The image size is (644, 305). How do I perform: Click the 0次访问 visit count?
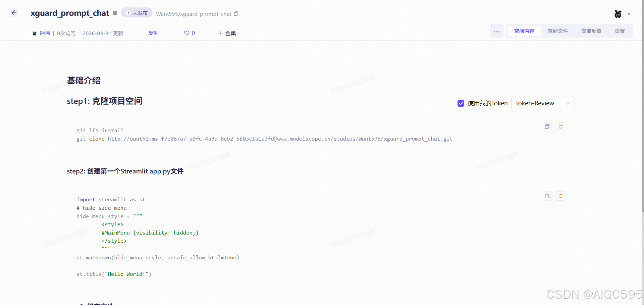tap(66, 33)
